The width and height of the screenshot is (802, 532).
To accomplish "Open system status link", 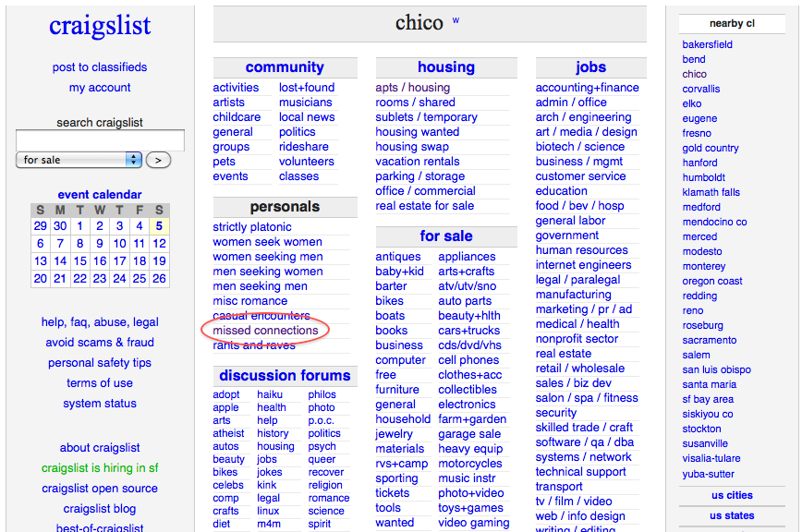I will click(100, 404).
